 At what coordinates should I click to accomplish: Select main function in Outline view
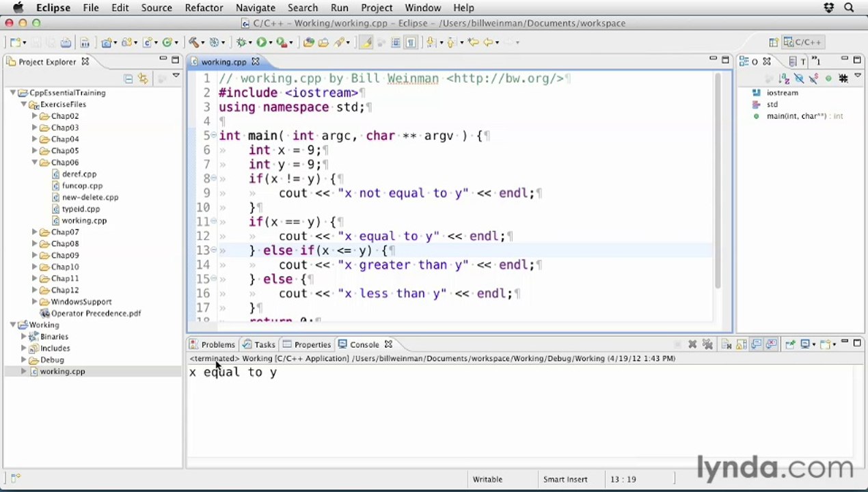[798, 116]
